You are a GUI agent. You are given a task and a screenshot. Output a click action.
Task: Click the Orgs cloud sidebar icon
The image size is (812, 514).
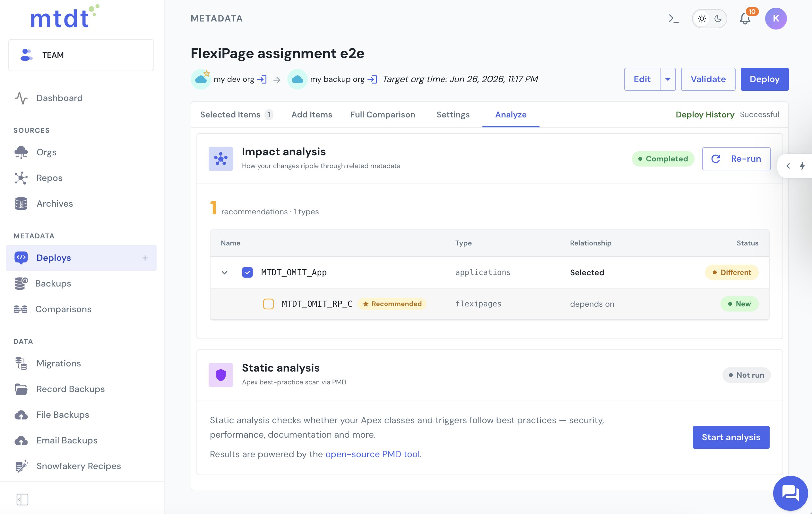pos(21,152)
